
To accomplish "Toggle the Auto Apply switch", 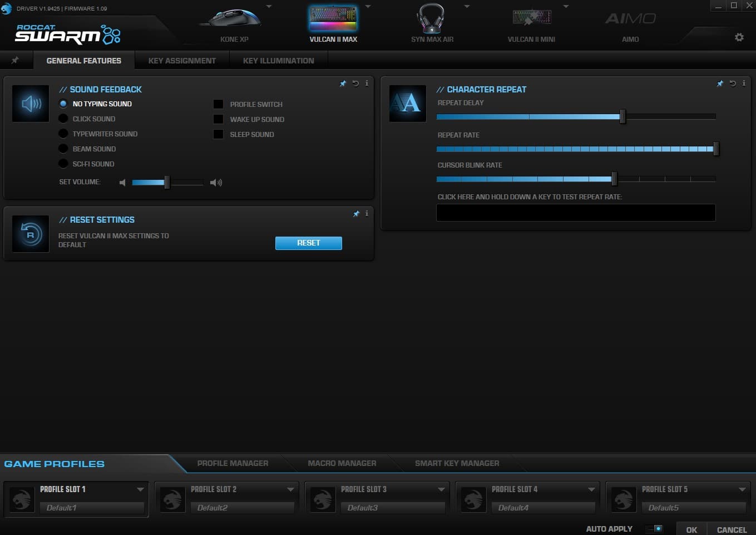I will tap(654, 528).
